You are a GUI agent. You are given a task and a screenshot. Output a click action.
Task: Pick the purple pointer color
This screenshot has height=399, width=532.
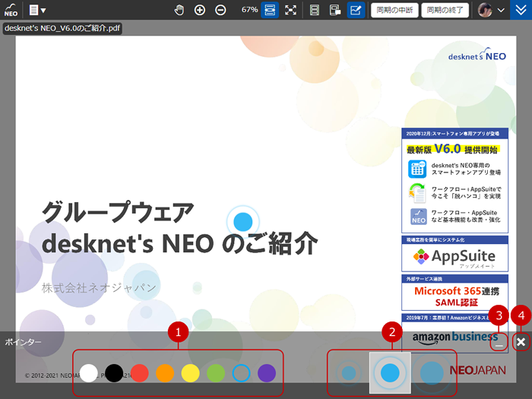pyautogui.click(x=266, y=373)
